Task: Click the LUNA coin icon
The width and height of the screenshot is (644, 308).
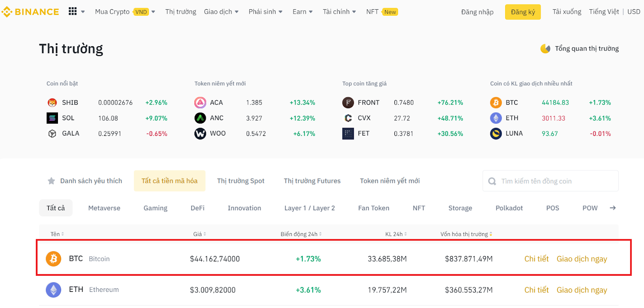Action: (x=496, y=133)
